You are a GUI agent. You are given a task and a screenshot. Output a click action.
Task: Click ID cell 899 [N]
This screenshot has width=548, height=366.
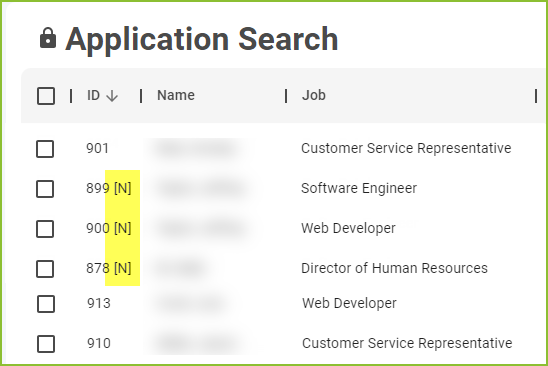click(x=109, y=188)
